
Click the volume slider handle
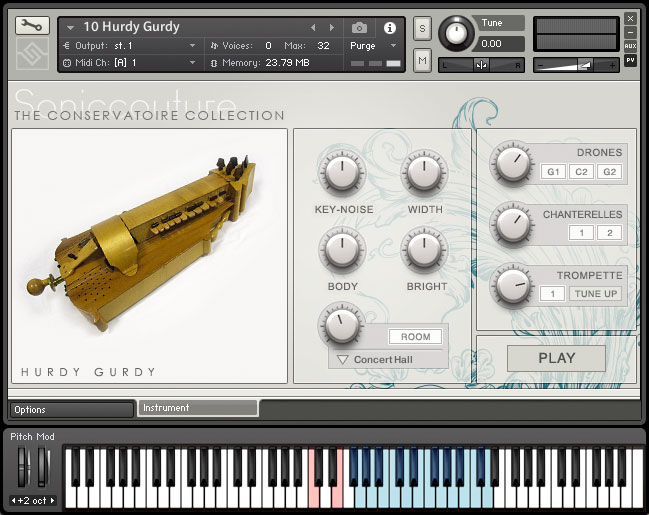[584, 65]
